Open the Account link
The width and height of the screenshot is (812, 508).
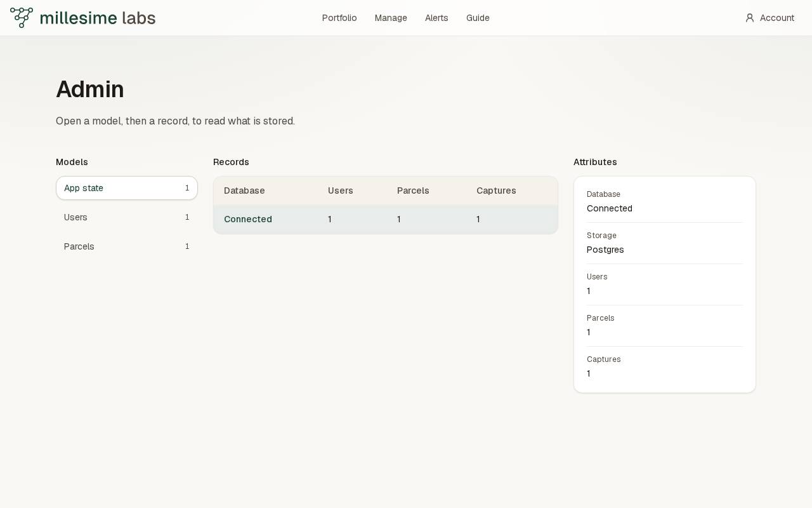769,18
